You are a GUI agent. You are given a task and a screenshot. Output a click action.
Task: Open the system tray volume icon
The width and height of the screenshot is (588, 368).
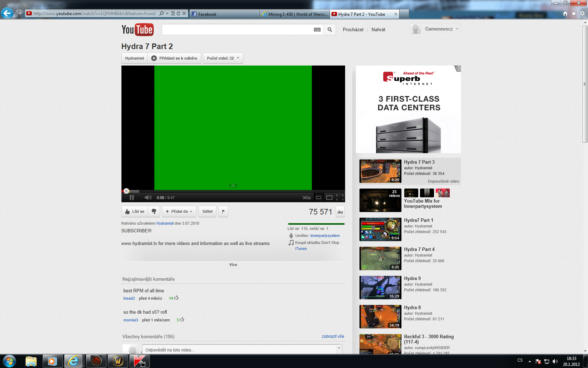pyautogui.click(x=555, y=361)
